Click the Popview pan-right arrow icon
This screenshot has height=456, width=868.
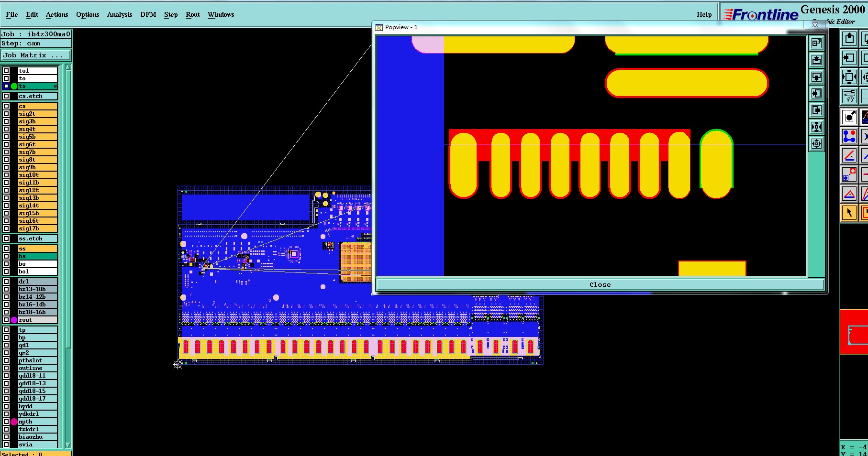point(816,110)
